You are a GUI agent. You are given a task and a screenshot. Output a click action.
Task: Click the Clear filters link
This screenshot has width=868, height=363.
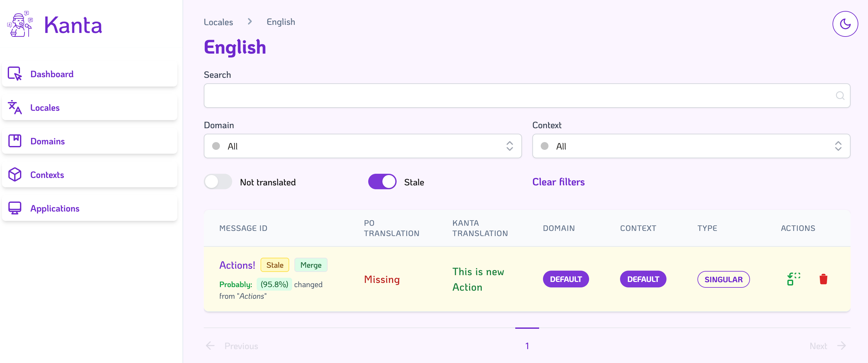click(x=558, y=182)
